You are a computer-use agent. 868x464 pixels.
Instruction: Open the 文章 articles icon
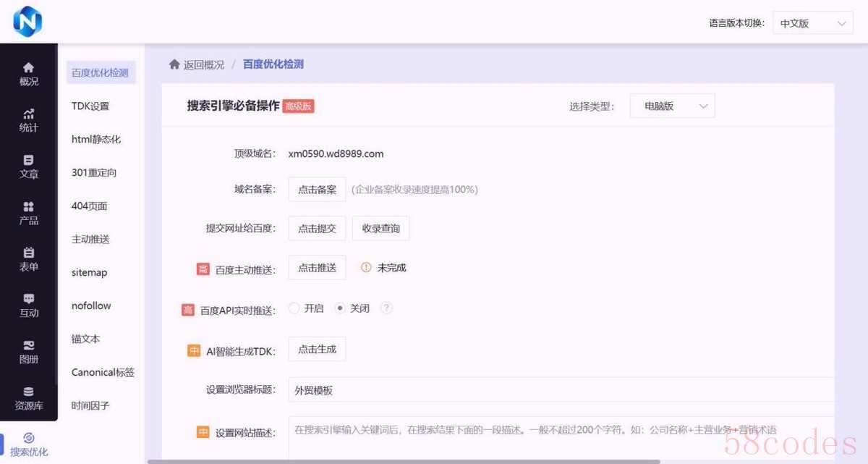coord(29,160)
